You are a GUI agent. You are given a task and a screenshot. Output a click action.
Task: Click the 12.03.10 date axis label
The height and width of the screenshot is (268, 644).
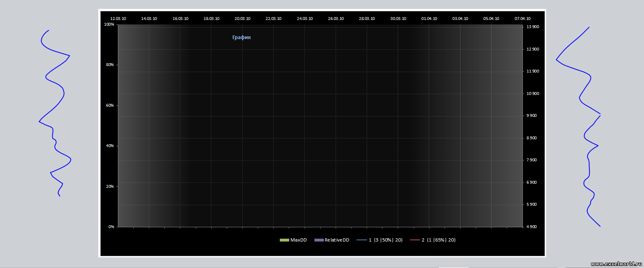tap(118, 19)
